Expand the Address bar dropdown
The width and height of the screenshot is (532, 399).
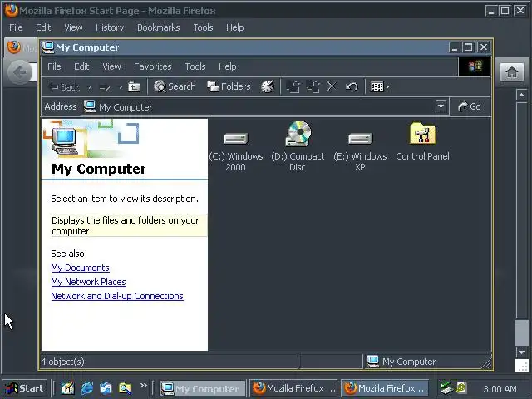point(441,106)
